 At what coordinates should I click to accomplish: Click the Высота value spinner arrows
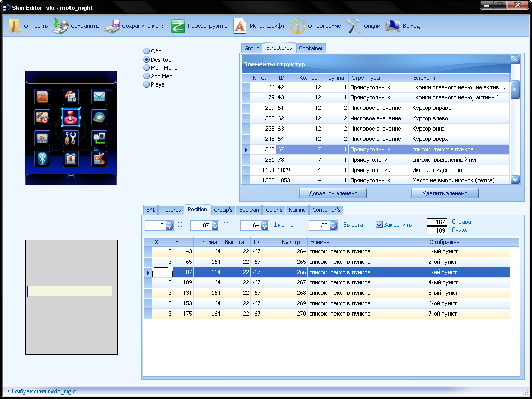click(333, 225)
